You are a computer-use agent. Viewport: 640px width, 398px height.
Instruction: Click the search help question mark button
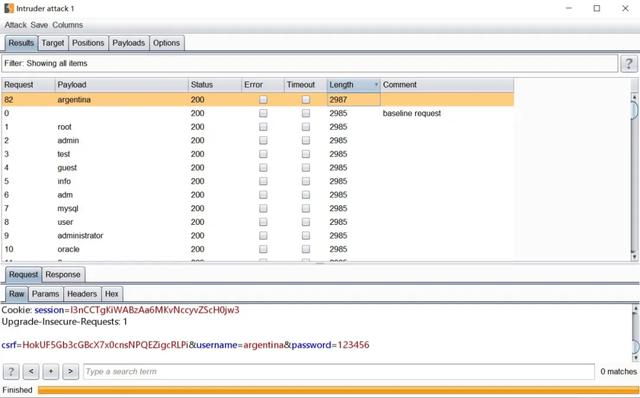pos(11,371)
